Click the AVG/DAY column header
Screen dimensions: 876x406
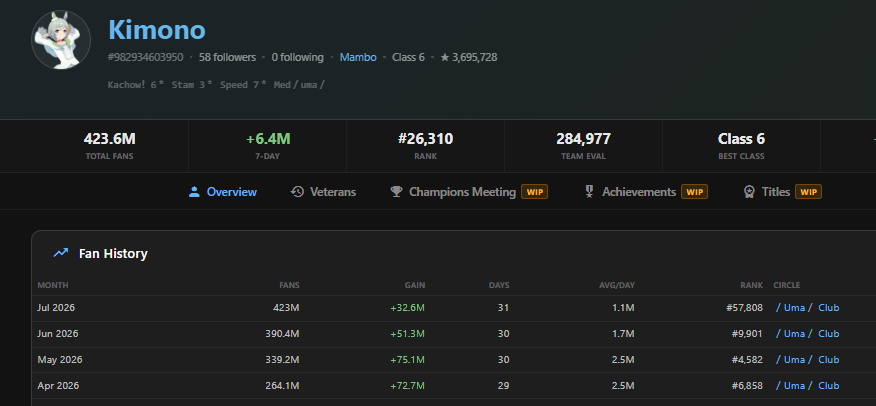coord(617,285)
